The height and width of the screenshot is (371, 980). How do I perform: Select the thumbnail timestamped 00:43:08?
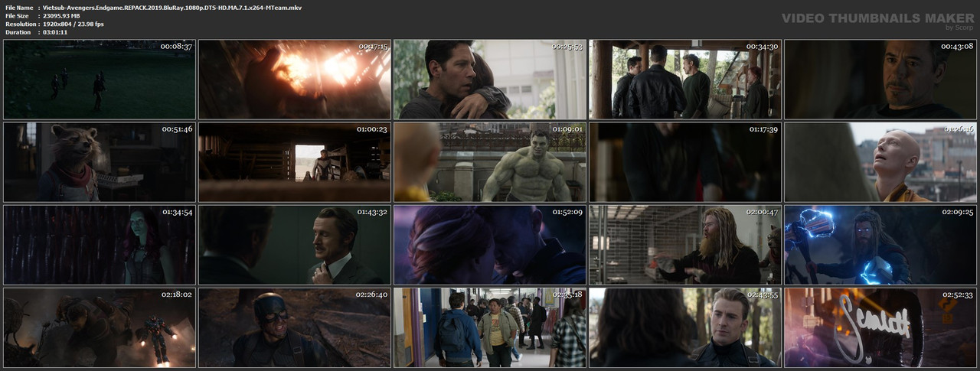[880, 80]
